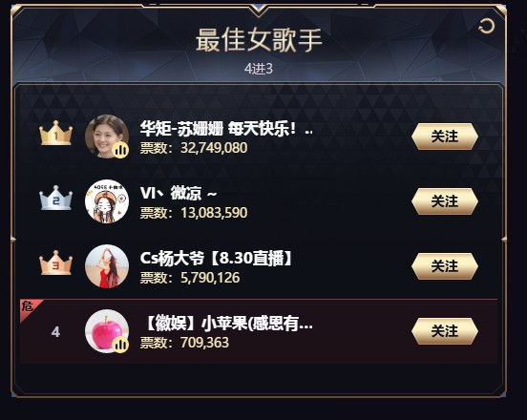Screen dimensions: 527x420
Task: Click live-status badge on 华矩-苏姗姗 avatar
Action: pos(120,150)
